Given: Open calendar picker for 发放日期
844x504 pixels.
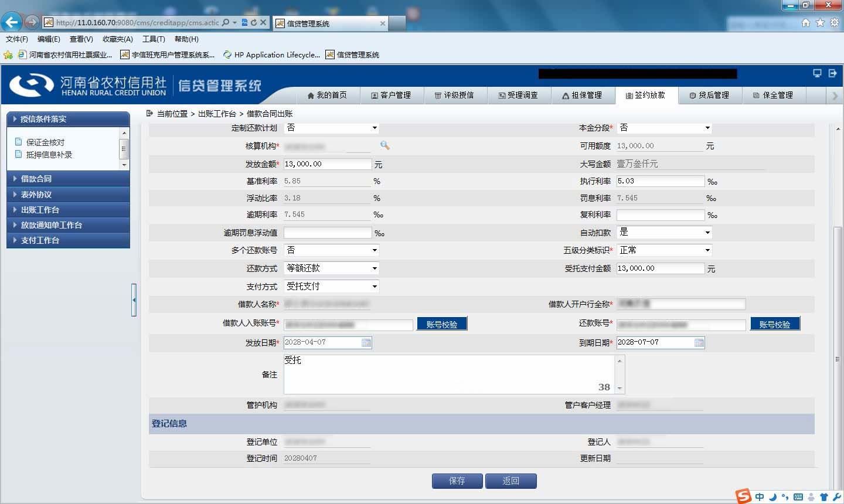Looking at the screenshot, I should point(366,342).
